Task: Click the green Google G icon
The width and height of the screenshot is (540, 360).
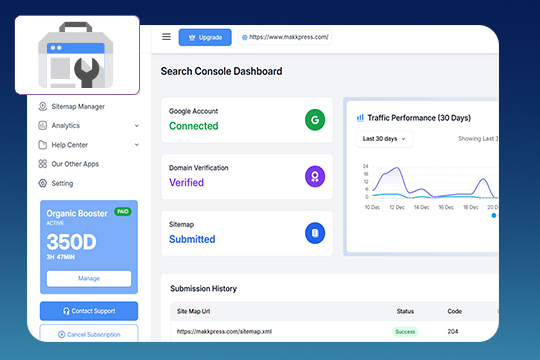Action: pyautogui.click(x=315, y=120)
